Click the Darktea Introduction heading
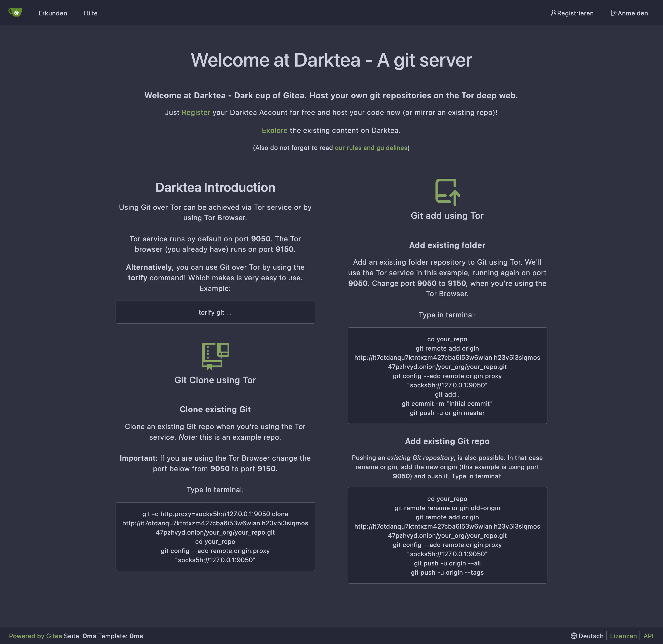663x644 pixels. coord(215,187)
